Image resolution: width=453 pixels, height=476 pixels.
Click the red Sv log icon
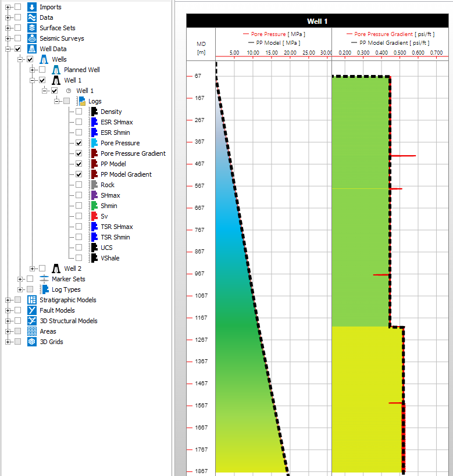click(x=93, y=216)
